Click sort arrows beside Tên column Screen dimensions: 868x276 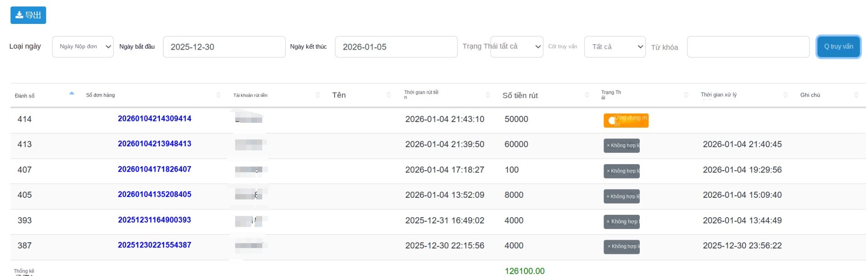(389, 95)
